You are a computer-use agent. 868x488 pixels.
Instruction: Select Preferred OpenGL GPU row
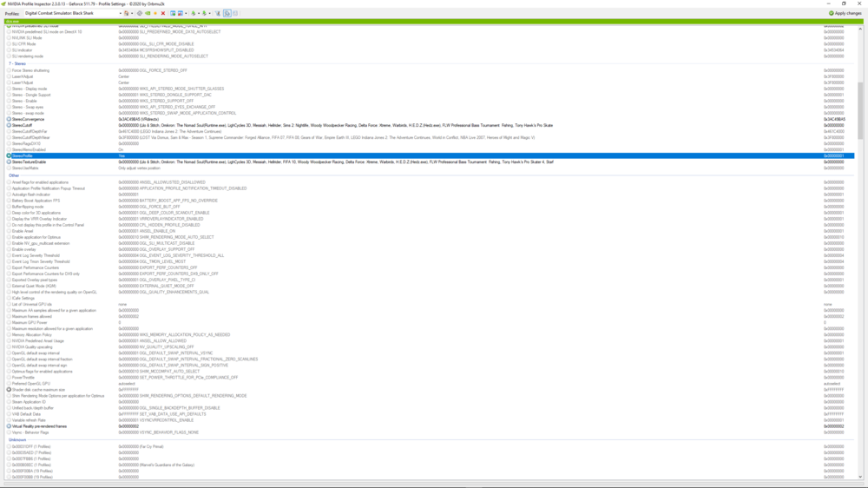point(429,383)
